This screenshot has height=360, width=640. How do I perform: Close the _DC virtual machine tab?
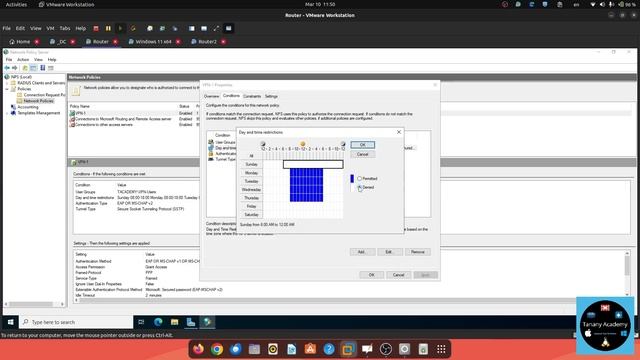73,42
